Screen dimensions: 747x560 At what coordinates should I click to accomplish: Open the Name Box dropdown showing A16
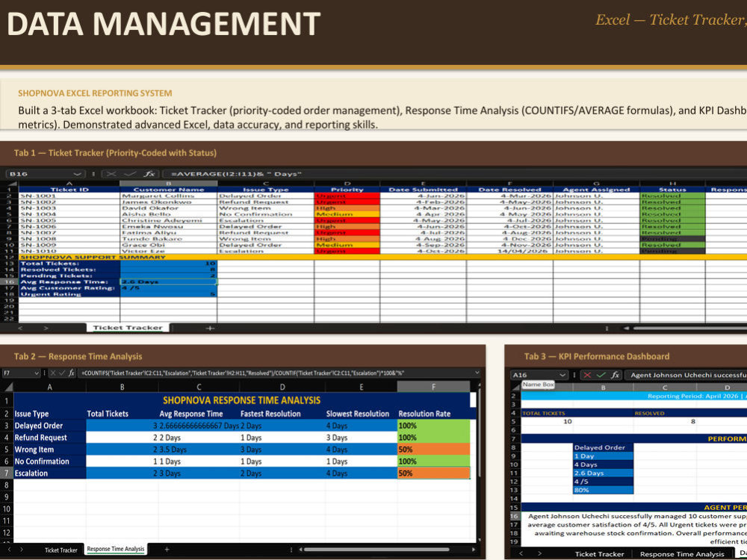coord(562,376)
